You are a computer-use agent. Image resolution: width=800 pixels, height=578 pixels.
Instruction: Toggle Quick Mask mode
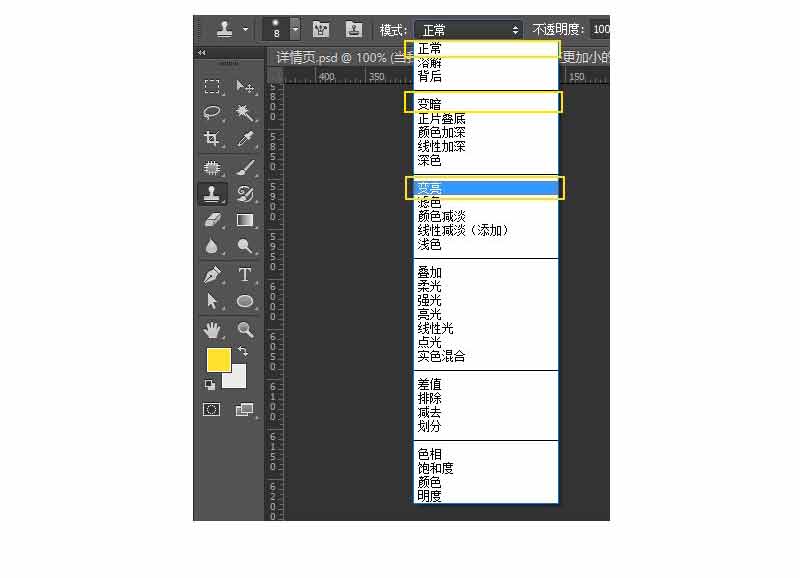211,410
